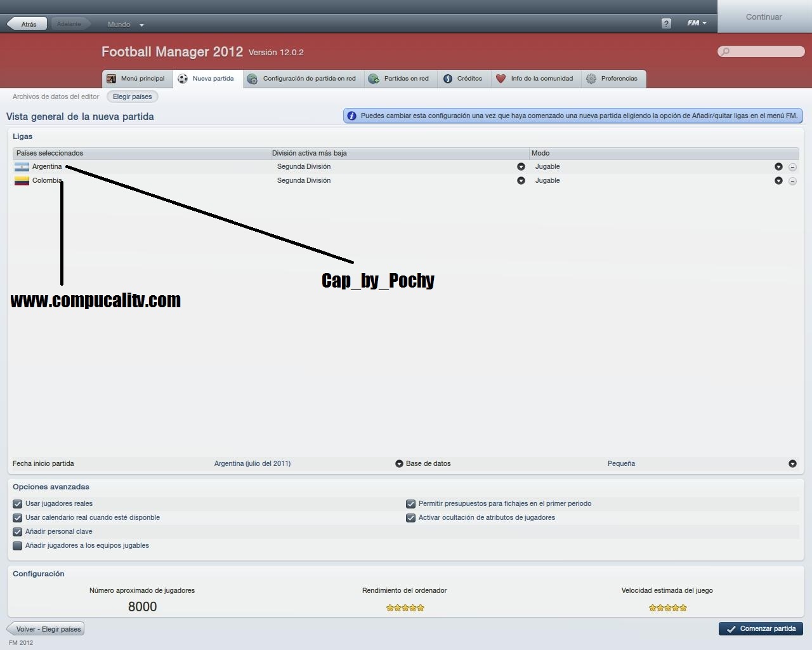Open the Créditos tab
Viewport: 812px width, 650px height.
click(464, 78)
